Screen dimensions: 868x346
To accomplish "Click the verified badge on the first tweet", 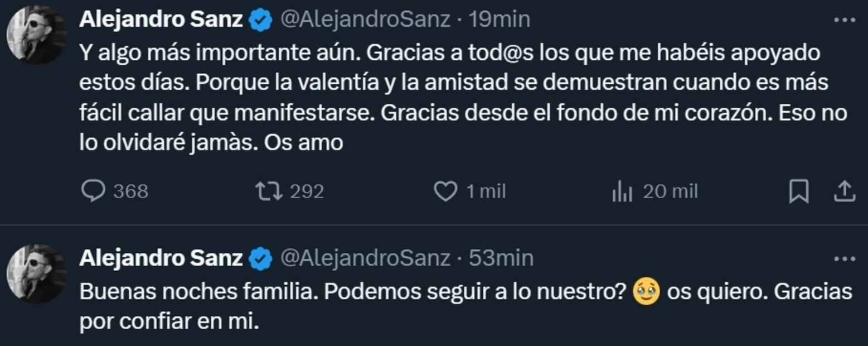I will (x=261, y=21).
